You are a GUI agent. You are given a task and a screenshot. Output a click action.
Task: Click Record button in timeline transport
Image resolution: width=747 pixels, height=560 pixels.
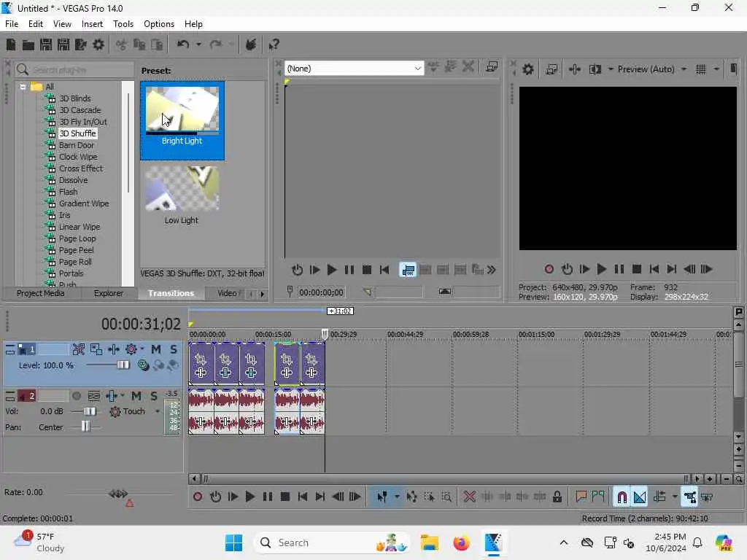[x=198, y=497]
